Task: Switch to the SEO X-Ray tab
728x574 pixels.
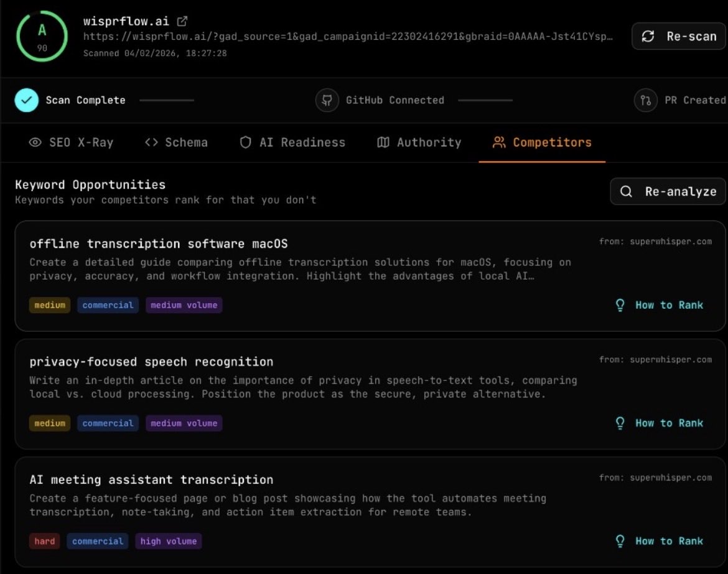Action: (x=71, y=143)
